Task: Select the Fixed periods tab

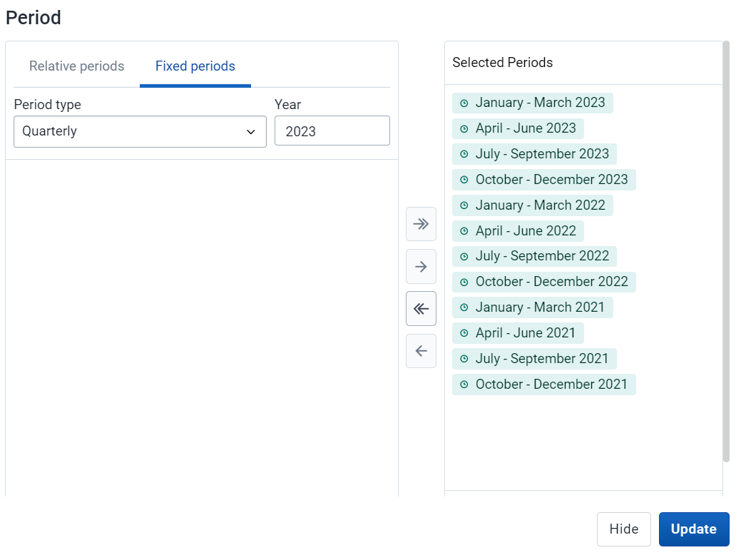Action: [195, 66]
